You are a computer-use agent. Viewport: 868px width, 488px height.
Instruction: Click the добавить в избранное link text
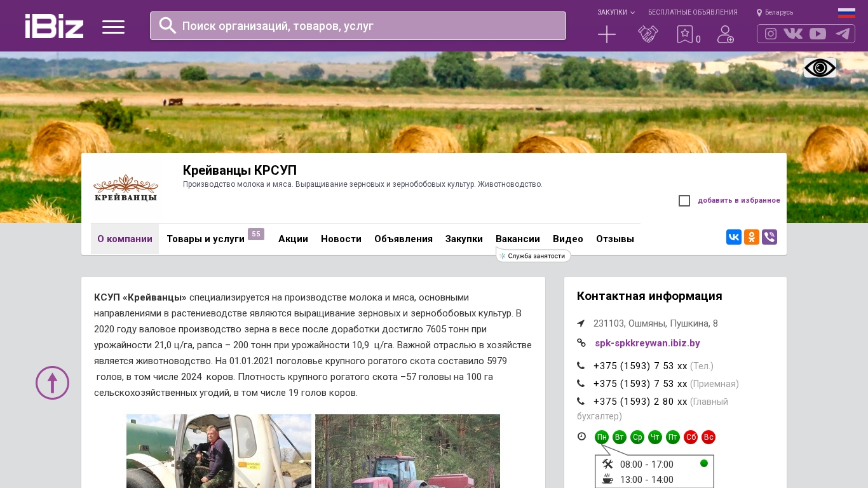coord(739,201)
